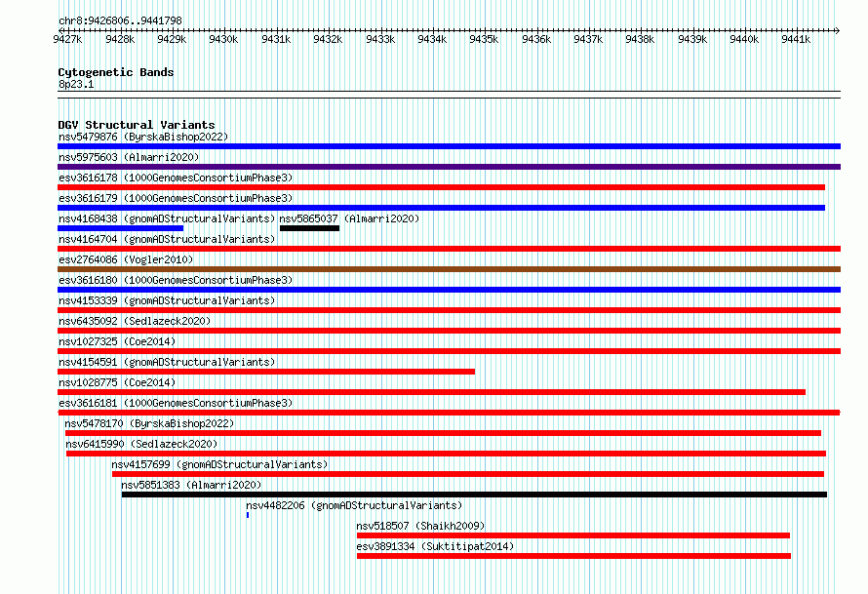Screen dimensions: 868x594
Task: Click the 9427k ruler label
Action: tap(67, 39)
